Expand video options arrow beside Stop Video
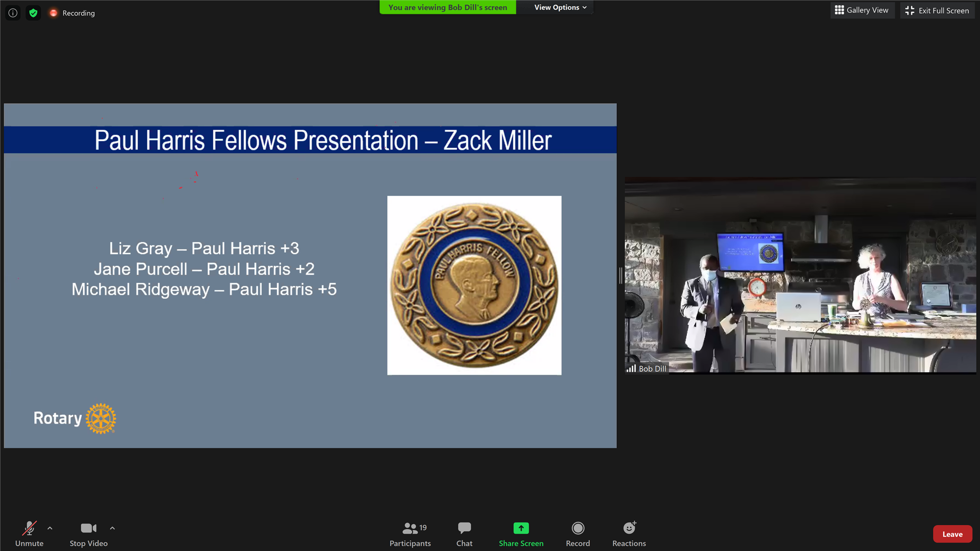Image resolution: width=980 pixels, height=551 pixels. click(x=112, y=528)
